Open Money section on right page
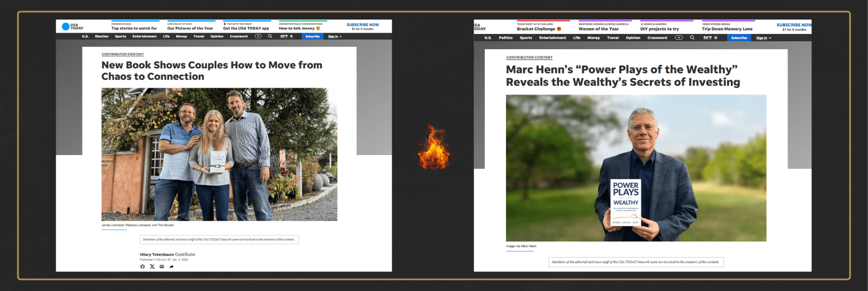 coord(593,38)
